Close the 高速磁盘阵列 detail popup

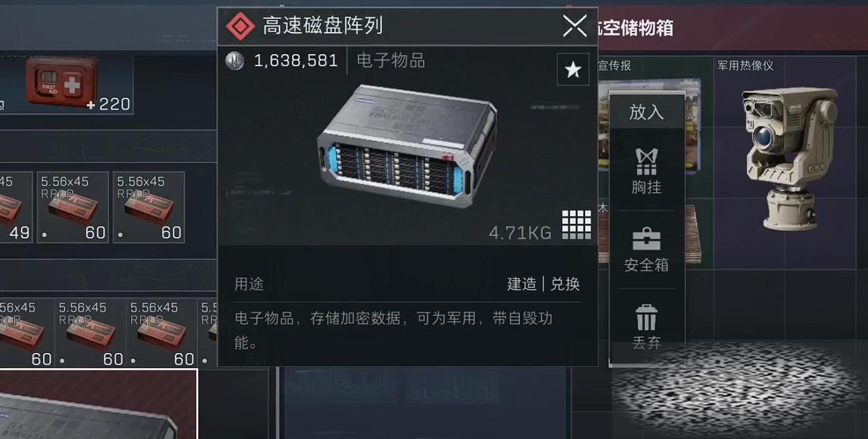pos(575,26)
